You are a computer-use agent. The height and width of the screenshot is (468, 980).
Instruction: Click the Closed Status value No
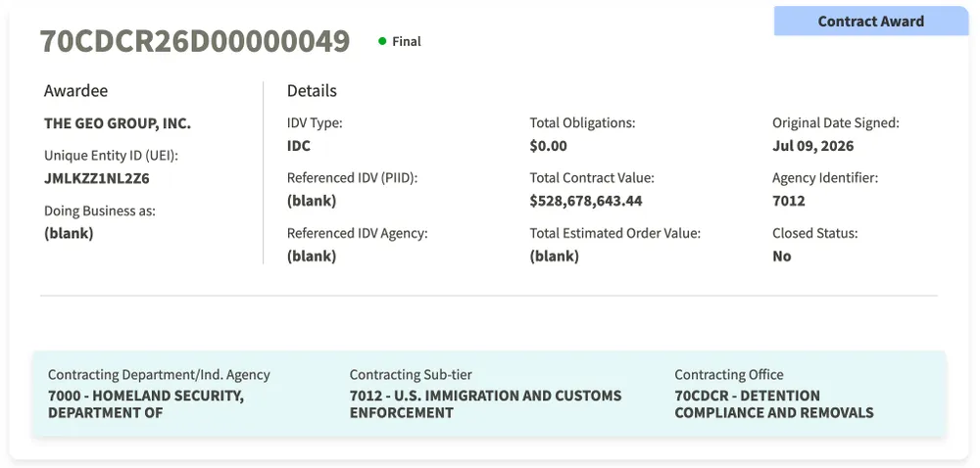click(x=782, y=256)
